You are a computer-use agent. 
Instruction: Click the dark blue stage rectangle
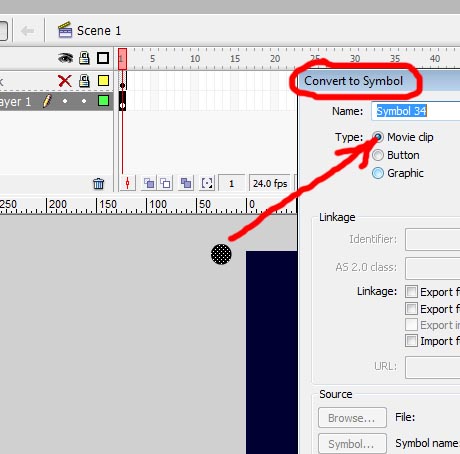[x=272, y=352]
